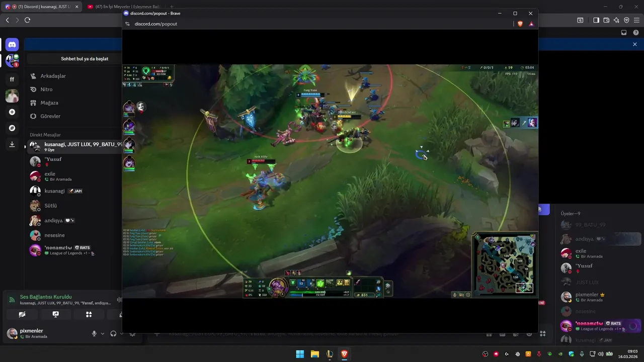The width and height of the screenshot is (644, 362).
Task: Select member pixmenler in members list
Action: coord(600,297)
